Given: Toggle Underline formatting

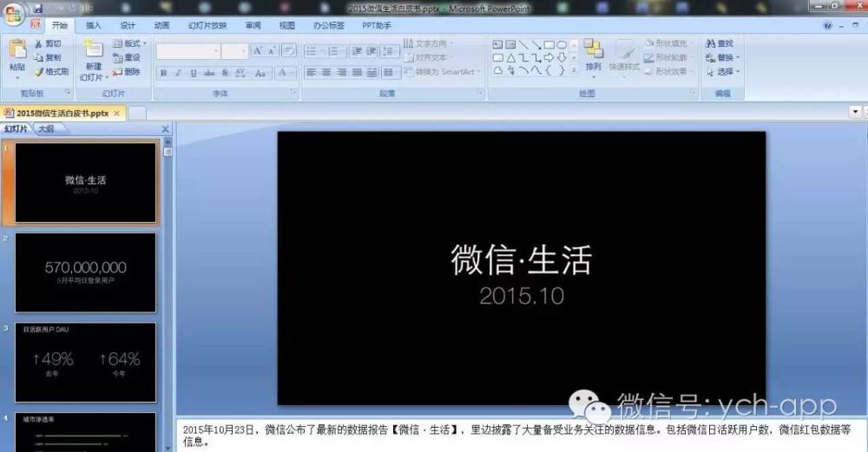Looking at the screenshot, I should tap(194, 73).
